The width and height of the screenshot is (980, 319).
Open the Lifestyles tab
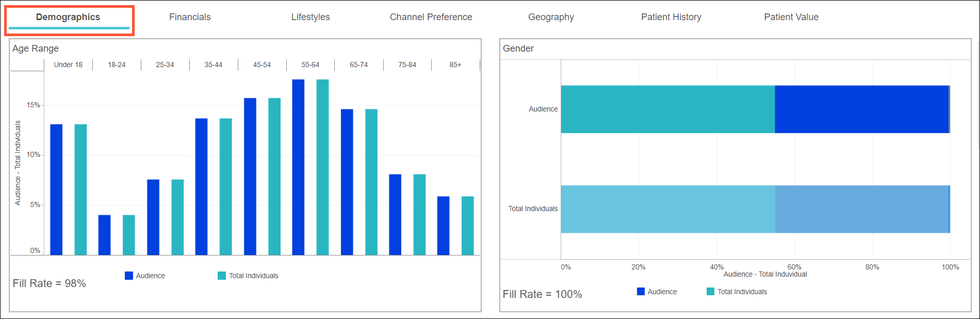(310, 18)
